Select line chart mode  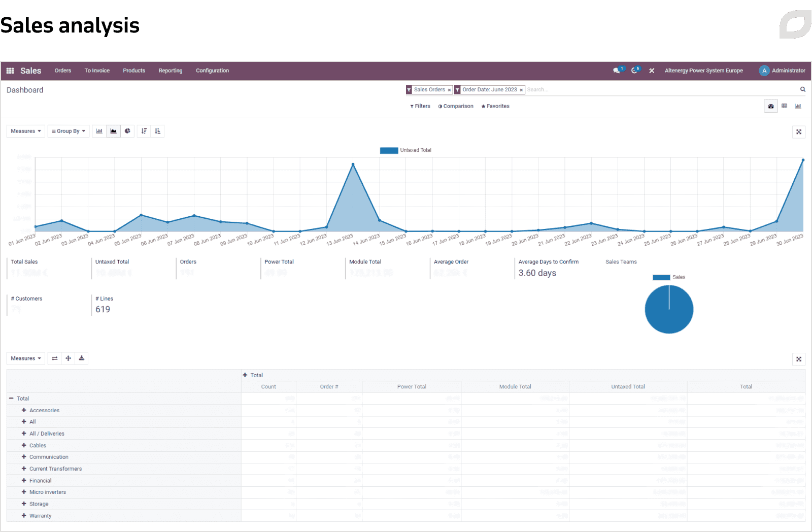tap(113, 131)
